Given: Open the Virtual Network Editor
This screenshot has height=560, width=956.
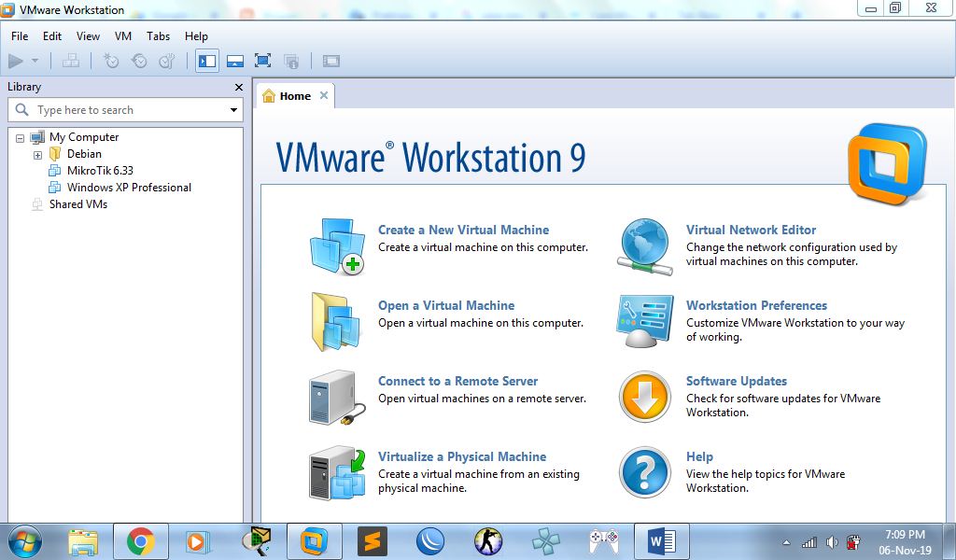Looking at the screenshot, I should coord(751,230).
